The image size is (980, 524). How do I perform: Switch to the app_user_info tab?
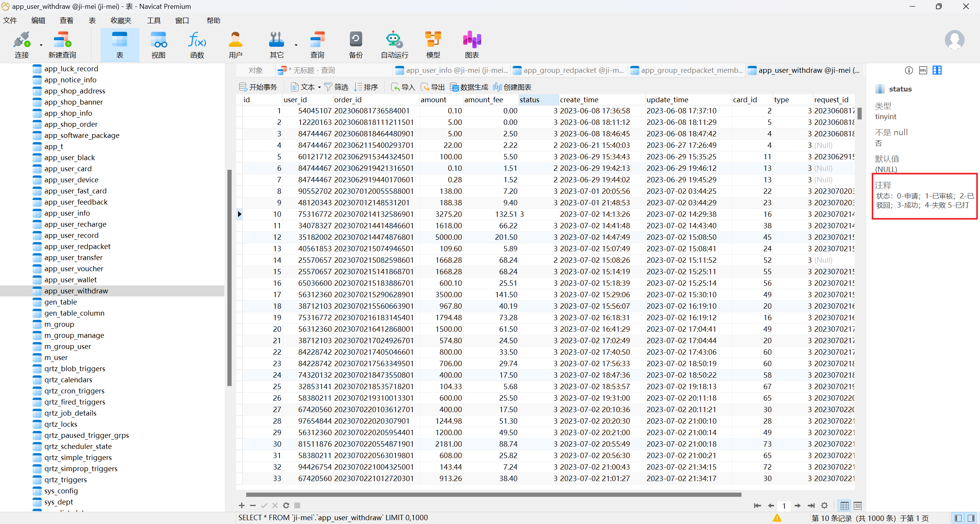(452, 70)
